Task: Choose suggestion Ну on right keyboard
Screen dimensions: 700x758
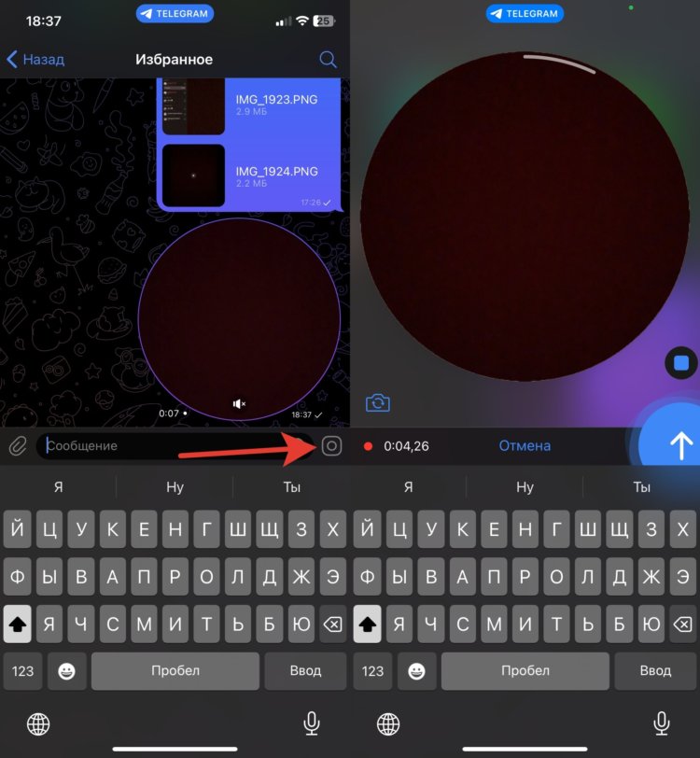Action: (x=525, y=486)
